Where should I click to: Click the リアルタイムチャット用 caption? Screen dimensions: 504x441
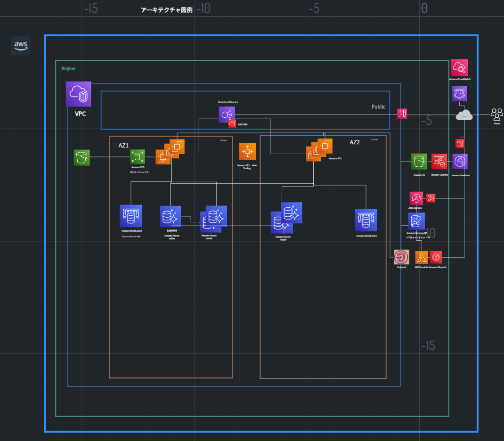[x=417, y=237]
